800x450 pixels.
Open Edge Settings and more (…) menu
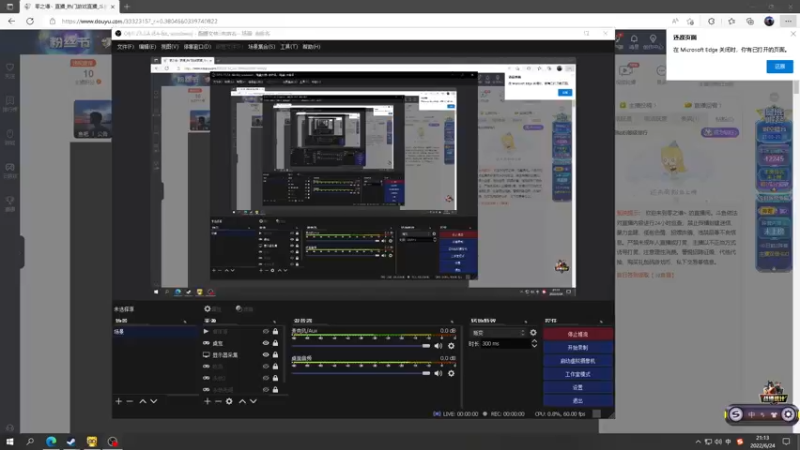[788, 21]
